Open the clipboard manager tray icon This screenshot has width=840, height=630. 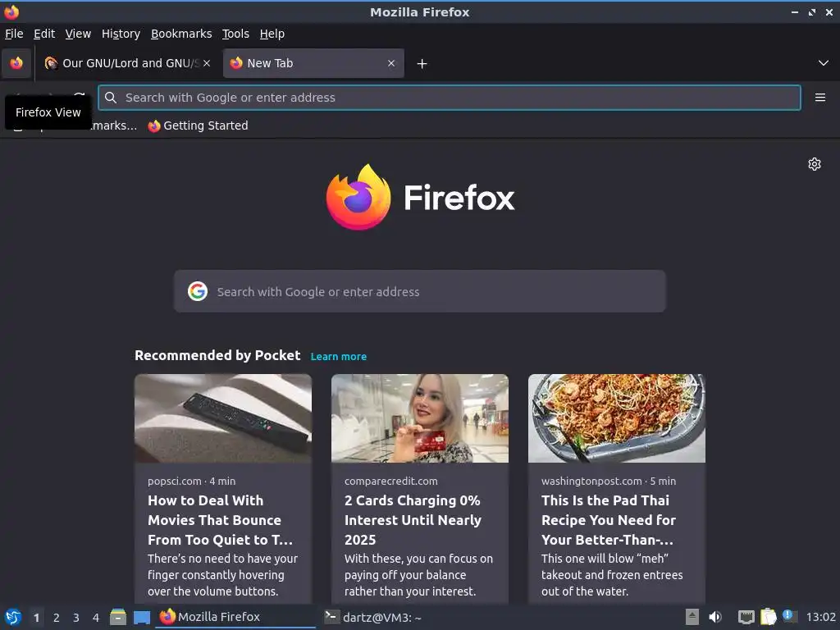[768, 617]
